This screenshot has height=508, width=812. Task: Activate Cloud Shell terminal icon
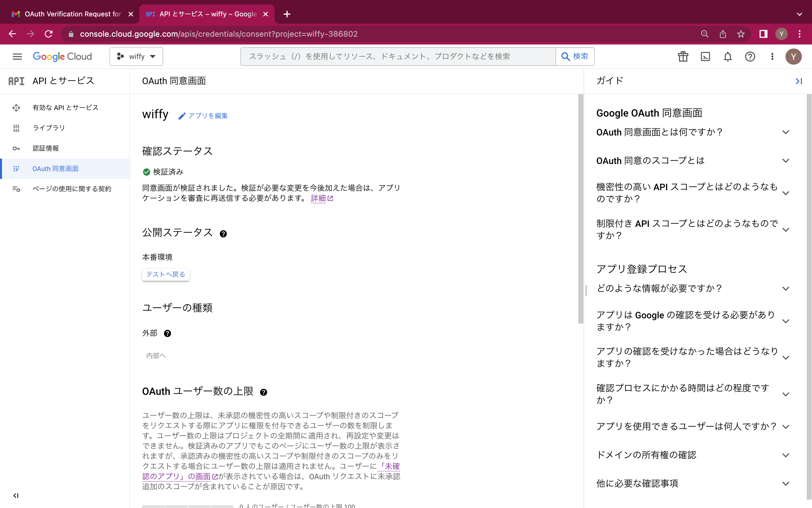tap(705, 56)
